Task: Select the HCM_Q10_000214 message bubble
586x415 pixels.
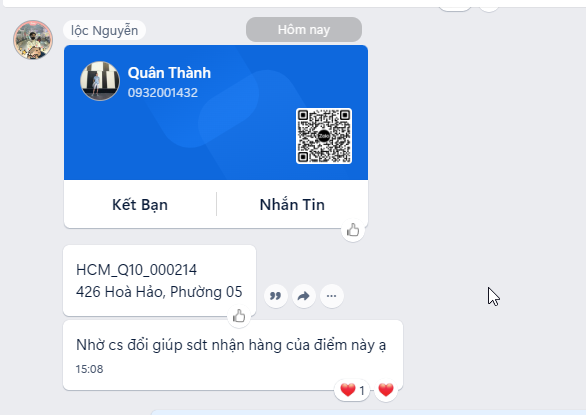Action: click(x=160, y=280)
